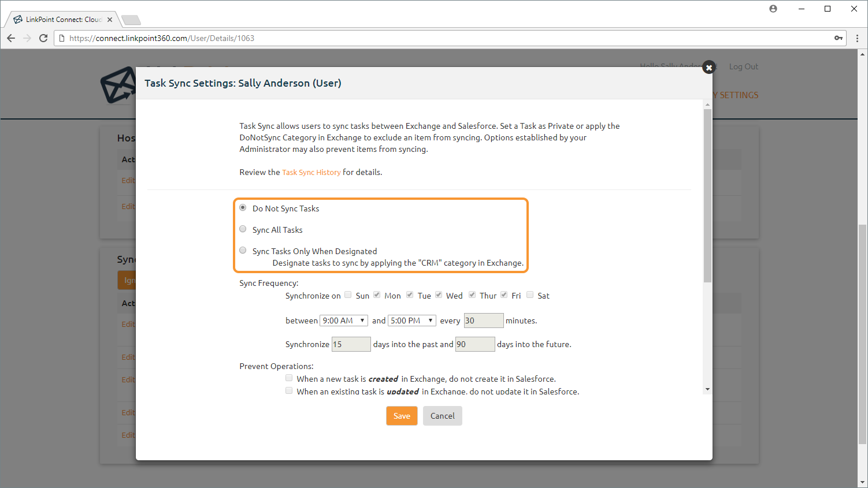Screen dimensions: 868x488
Task: Click dialog scrollbar down arrow
Action: tap(707, 389)
